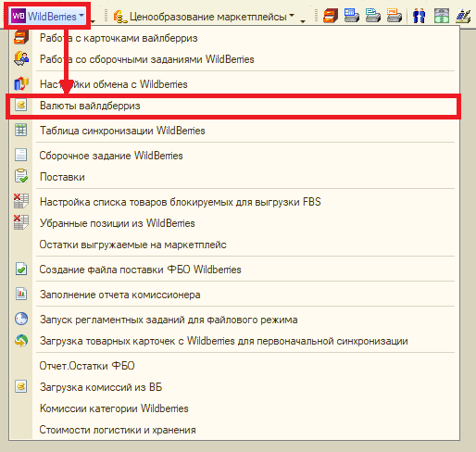
Task: Expand the Ценообразование маркетплейсы dropdown
Action: [x=204, y=17]
